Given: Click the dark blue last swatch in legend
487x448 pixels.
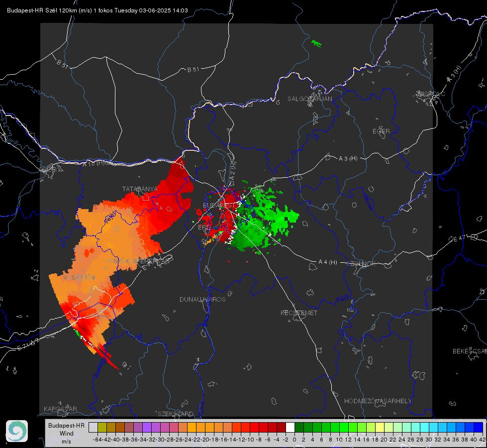Looking at the screenshot, I should pos(479,427).
